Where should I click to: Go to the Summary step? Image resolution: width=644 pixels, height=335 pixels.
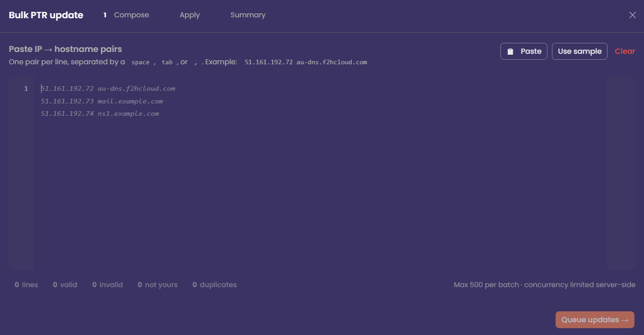248,15
